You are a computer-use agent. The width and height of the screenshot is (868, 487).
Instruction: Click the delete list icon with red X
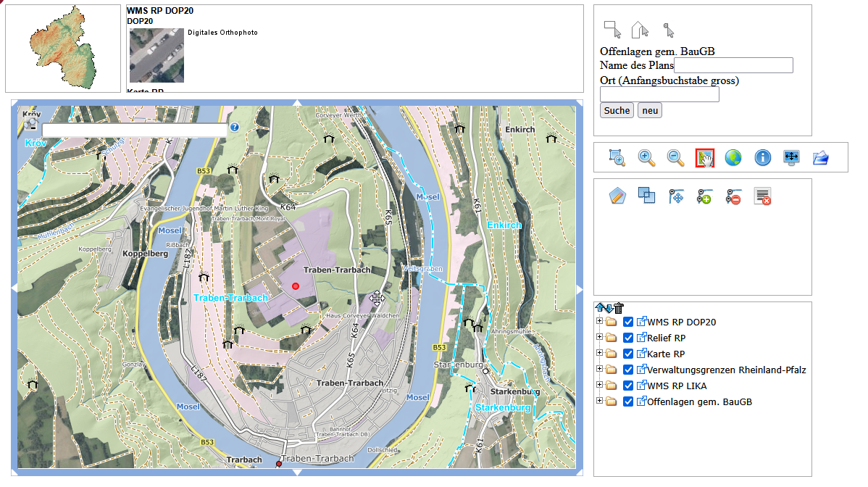click(x=761, y=196)
